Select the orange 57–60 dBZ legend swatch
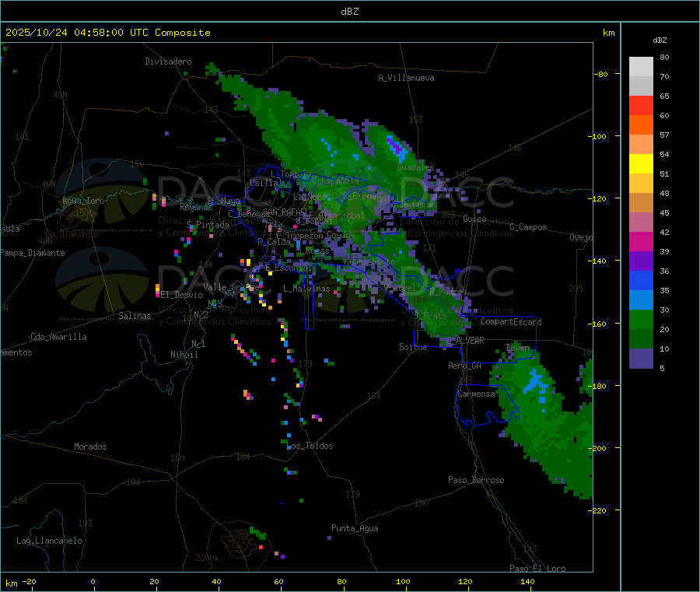The height and width of the screenshot is (592, 700). point(641,125)
